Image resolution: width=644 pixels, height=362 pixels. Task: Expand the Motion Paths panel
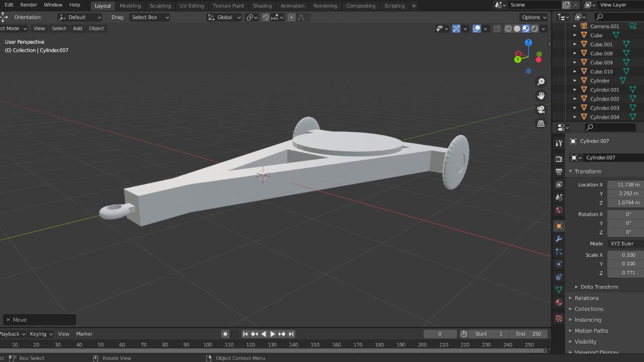(x=591, y=330)
